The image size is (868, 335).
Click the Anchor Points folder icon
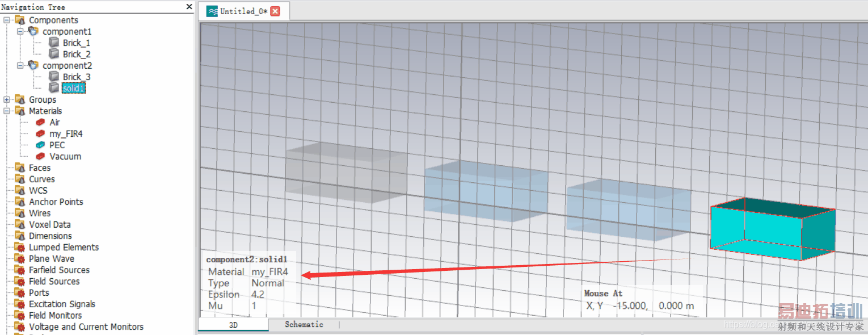[20, 202]
